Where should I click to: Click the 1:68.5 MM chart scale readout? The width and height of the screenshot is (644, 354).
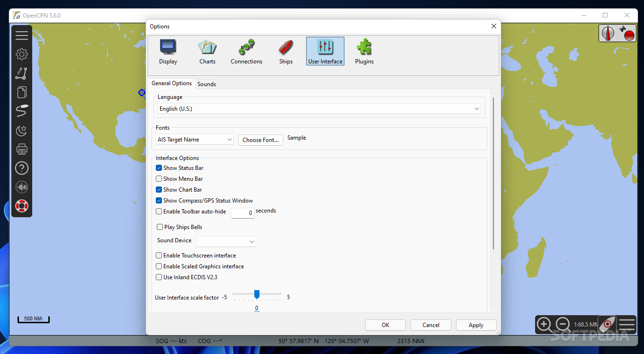click(x=586, y=325)
